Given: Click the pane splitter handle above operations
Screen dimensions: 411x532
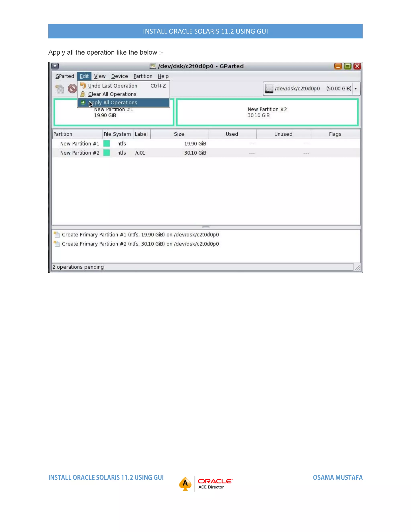Looking at the screenshot, I should [206, 227].
